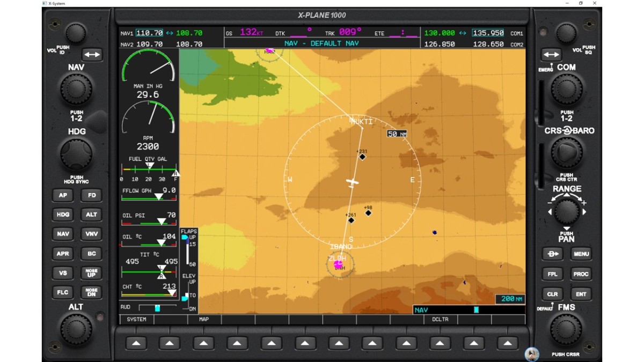Image resolution: width=644 pixels, height=362 pixels.
Task: Toggle the FD flight director button
Action: [91, 195]
